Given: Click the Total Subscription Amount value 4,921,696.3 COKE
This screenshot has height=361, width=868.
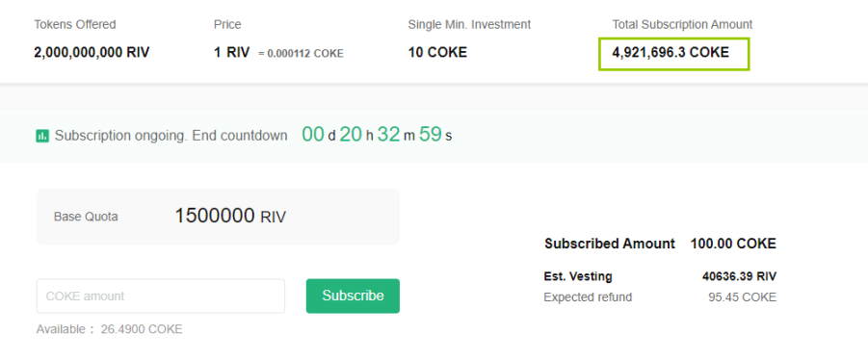Looking at the screenshot, I should pyautogui.click(x=671, y=53).
